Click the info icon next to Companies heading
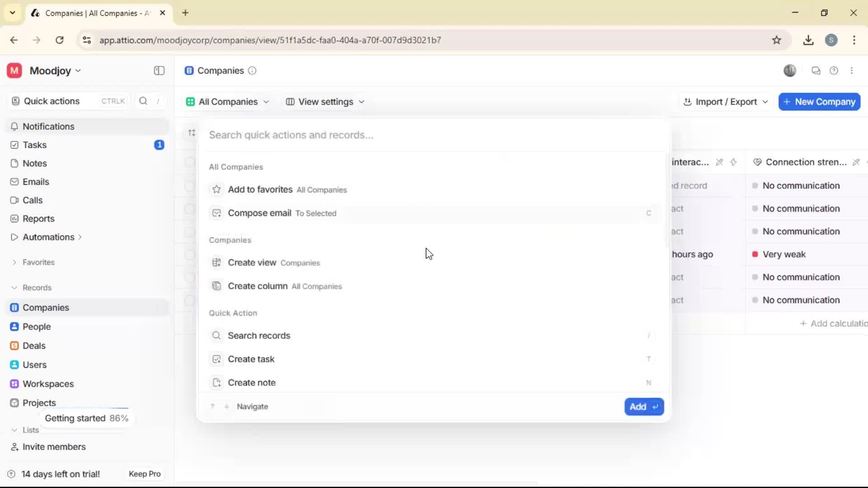The height and width of the screenshot is (488, 868). click(252, 71)
